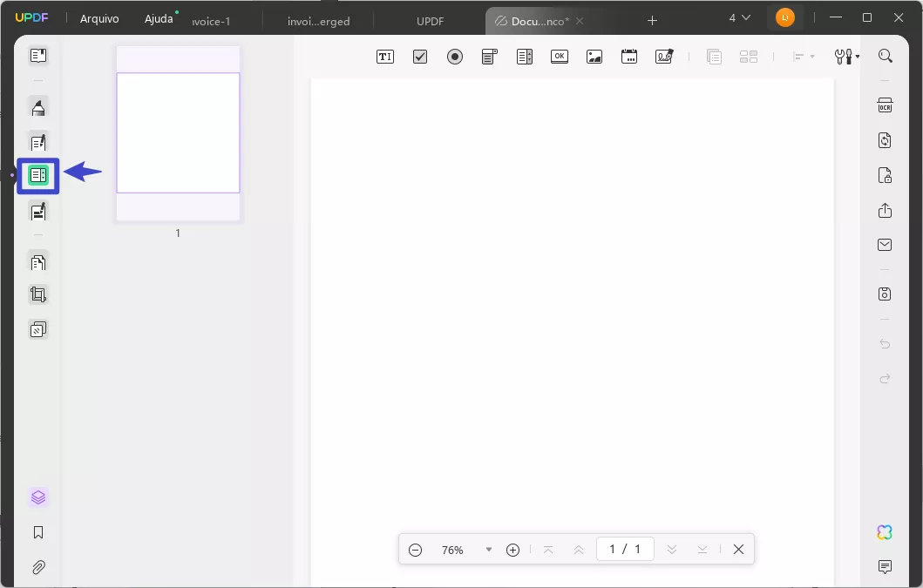
Task: Run OCR on the document
Action: click(x=885, y=105)
